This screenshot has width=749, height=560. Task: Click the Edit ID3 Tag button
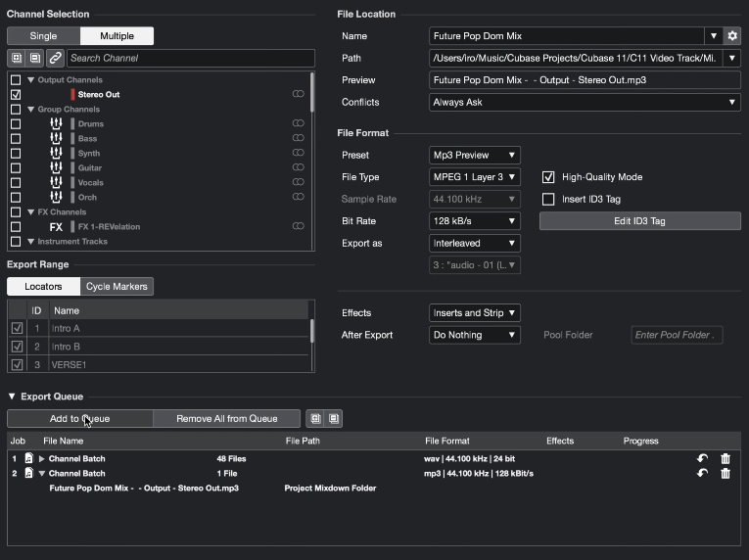[639, 220]
